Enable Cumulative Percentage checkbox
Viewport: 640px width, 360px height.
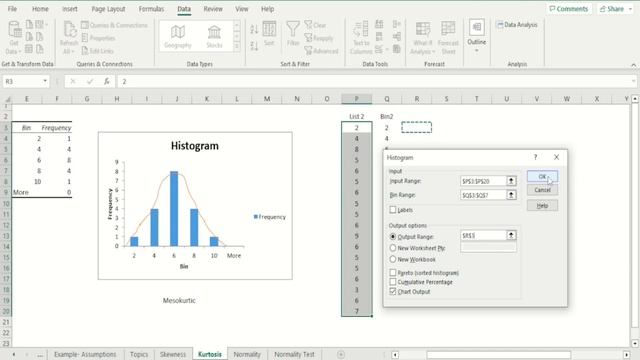(393, 282)
